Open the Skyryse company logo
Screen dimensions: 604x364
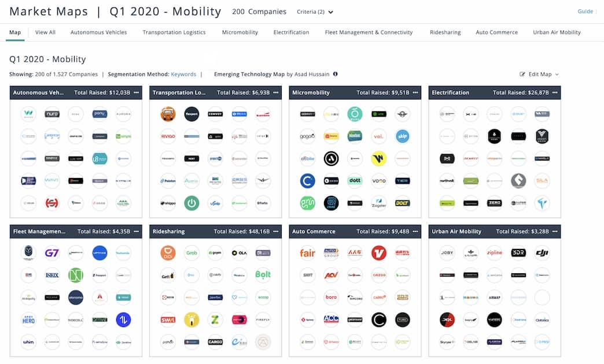pos(447,342)
